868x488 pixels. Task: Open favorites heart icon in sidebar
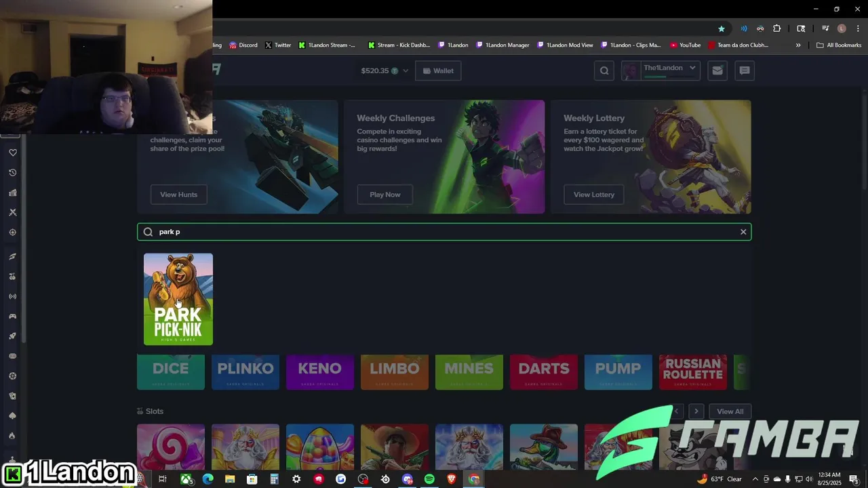click(12, 152)
